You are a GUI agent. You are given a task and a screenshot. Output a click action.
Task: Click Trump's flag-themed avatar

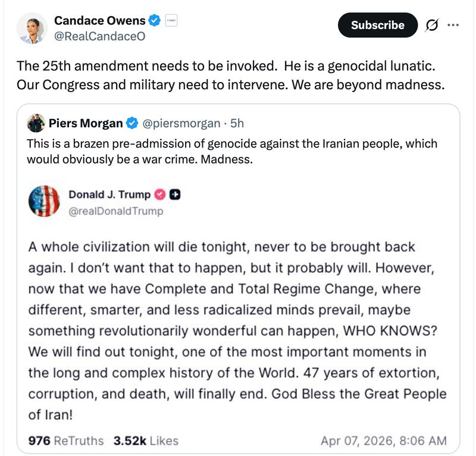[x=44, y=199]
